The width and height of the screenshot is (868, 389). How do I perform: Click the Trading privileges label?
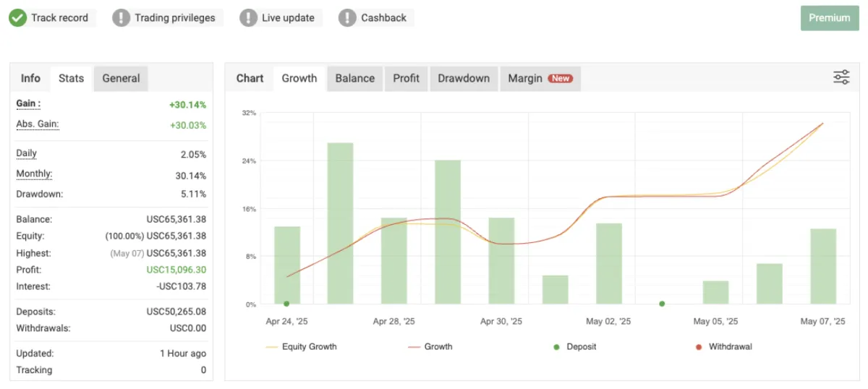[x=175, y=18]
